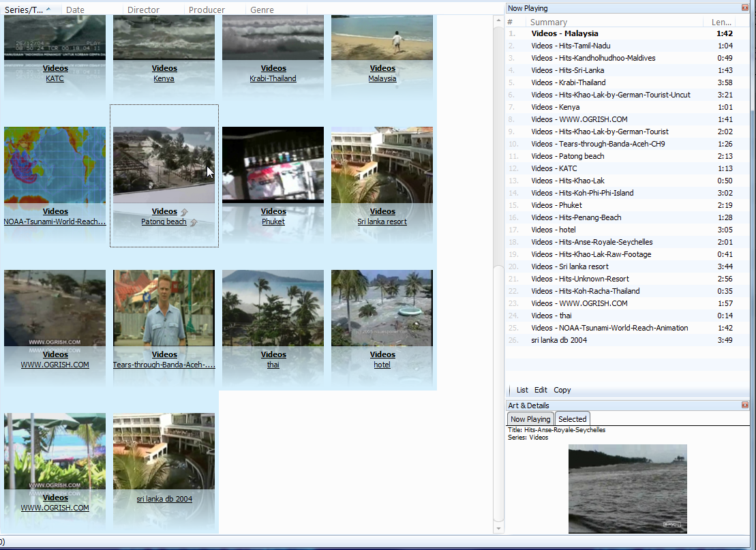Close the Now Playing panel

[745, 8]
